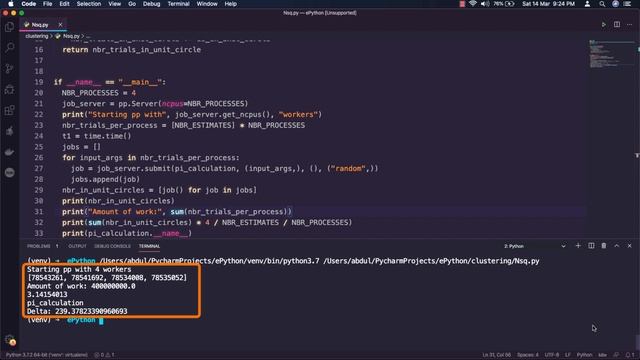Maximize the panel with the chevron up

(617, 246)
